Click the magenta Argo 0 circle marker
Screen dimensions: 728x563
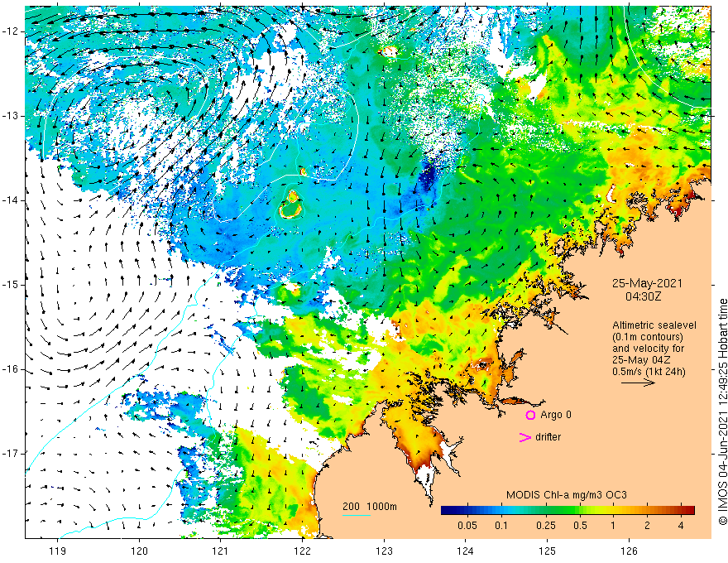pyautogui.click(x=530, y=415)
